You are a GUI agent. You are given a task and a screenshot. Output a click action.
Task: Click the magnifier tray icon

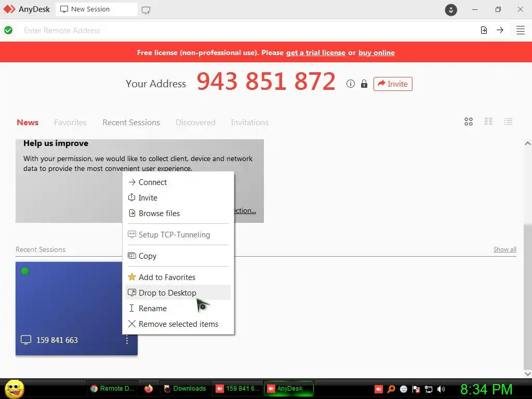tap(391, 389)
